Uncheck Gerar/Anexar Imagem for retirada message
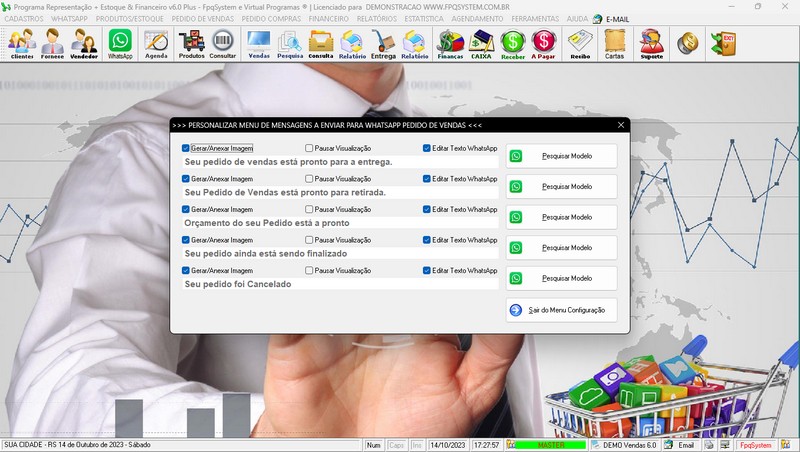Screen dimensions: 800x452 coord(186,179)
